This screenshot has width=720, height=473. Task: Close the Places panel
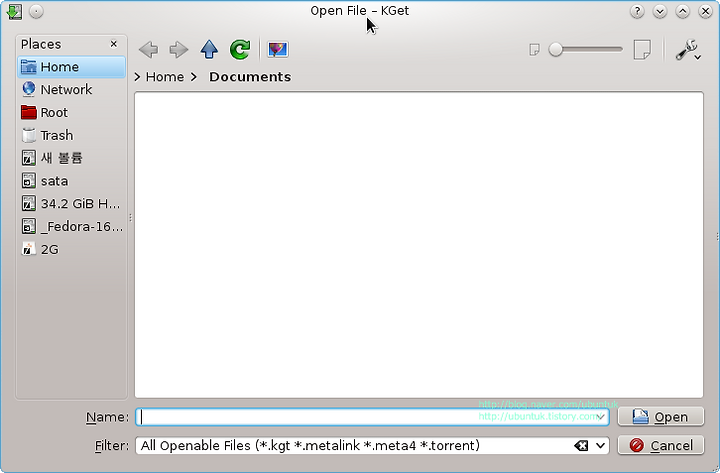pos(113,44)
